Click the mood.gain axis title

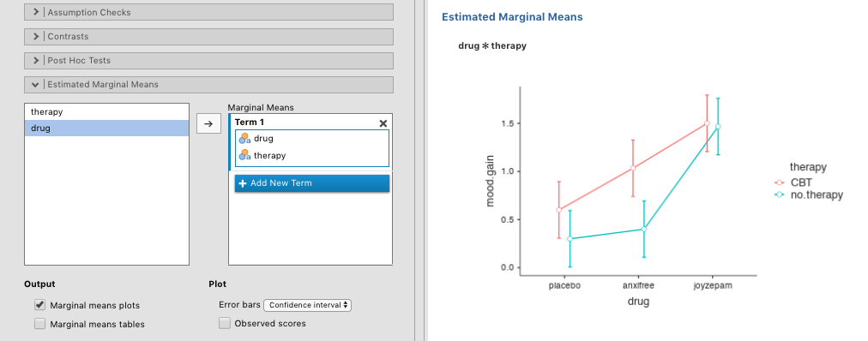pos(490,181)
